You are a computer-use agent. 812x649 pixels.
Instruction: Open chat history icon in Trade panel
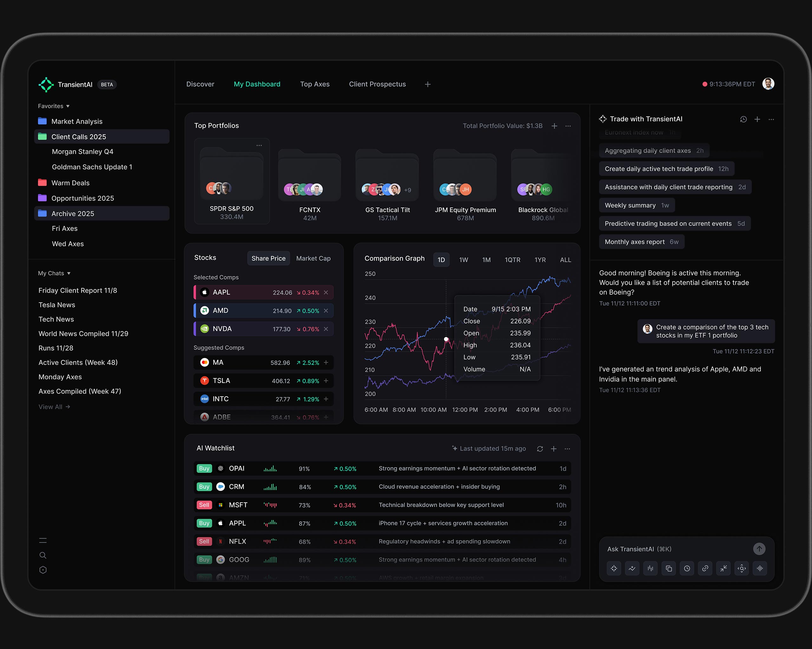[743, 119]
